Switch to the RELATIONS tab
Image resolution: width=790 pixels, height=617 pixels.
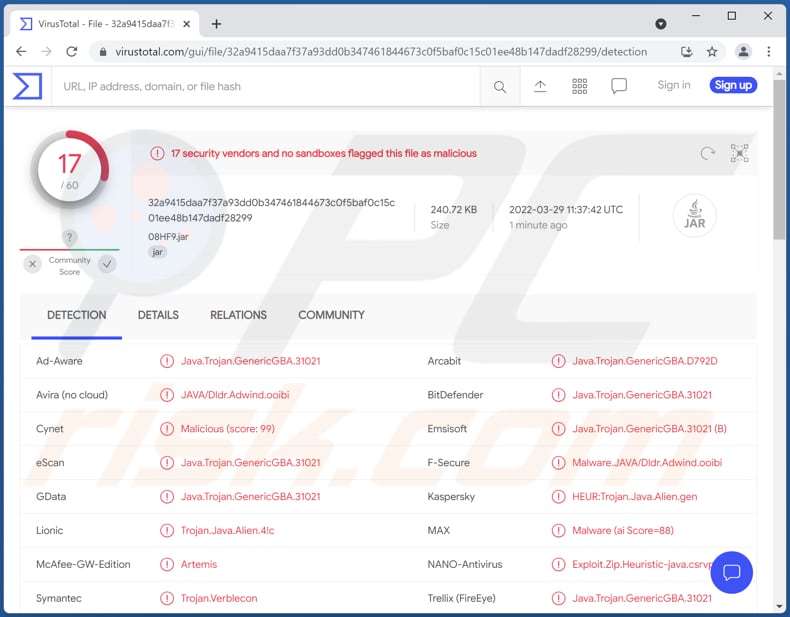click(238, 315)
